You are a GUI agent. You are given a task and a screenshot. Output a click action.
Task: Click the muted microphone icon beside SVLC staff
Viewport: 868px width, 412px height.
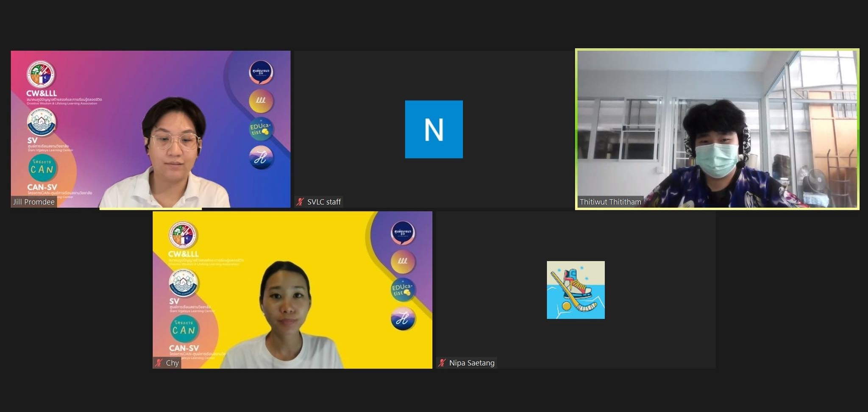(300, 202)
